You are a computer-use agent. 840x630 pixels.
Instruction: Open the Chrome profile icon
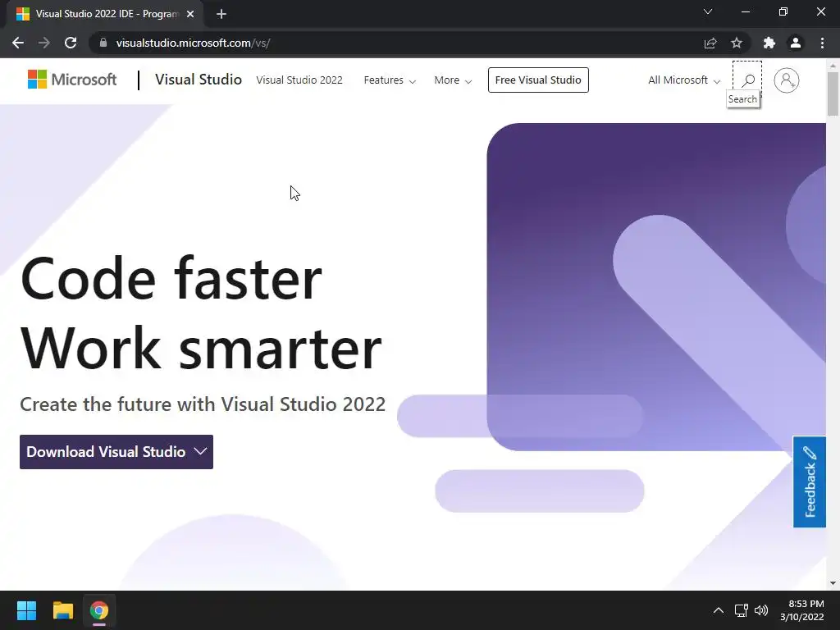tap(796, 43)
